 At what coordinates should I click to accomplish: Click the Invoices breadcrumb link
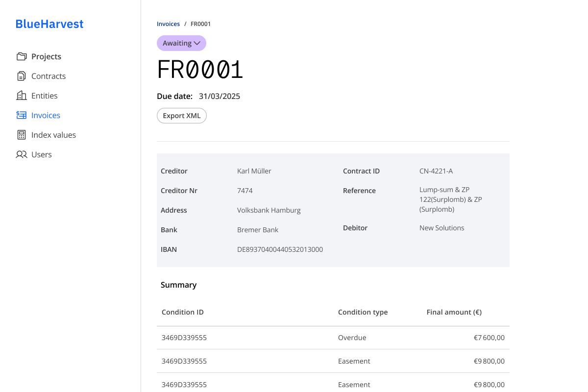click(x=168, y=24)
